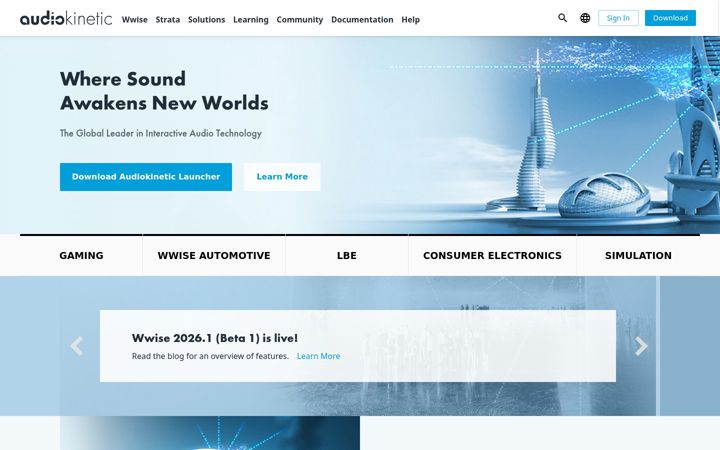
Task: Select the LBE tab
Action: [347, 255]
